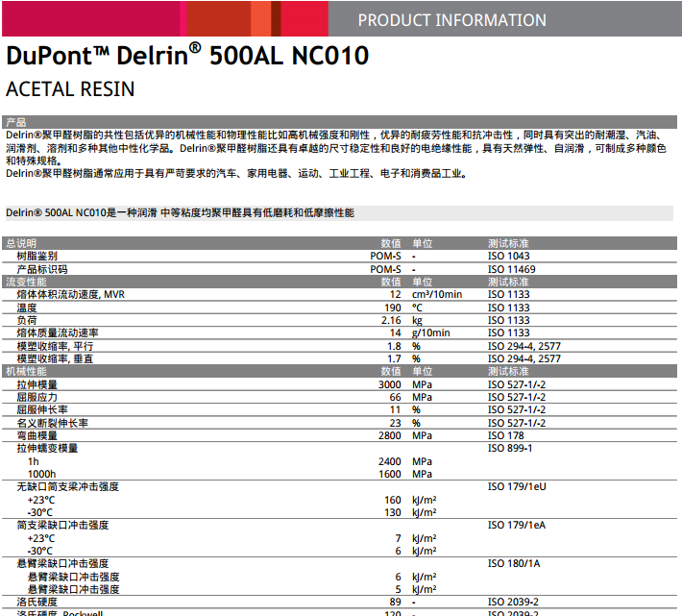Click the 简支梁缺口冲击强度 row label
682x616 pixels.
coord(62,525)
